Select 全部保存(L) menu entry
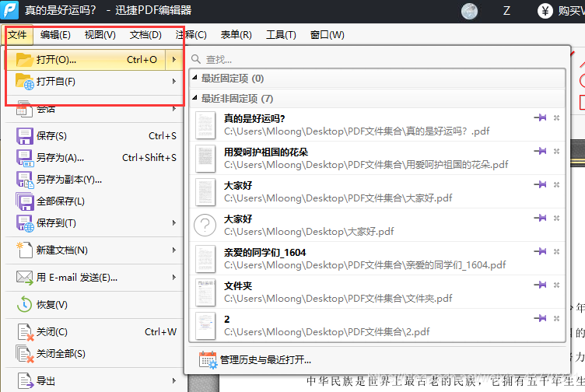 click(95, 201)
